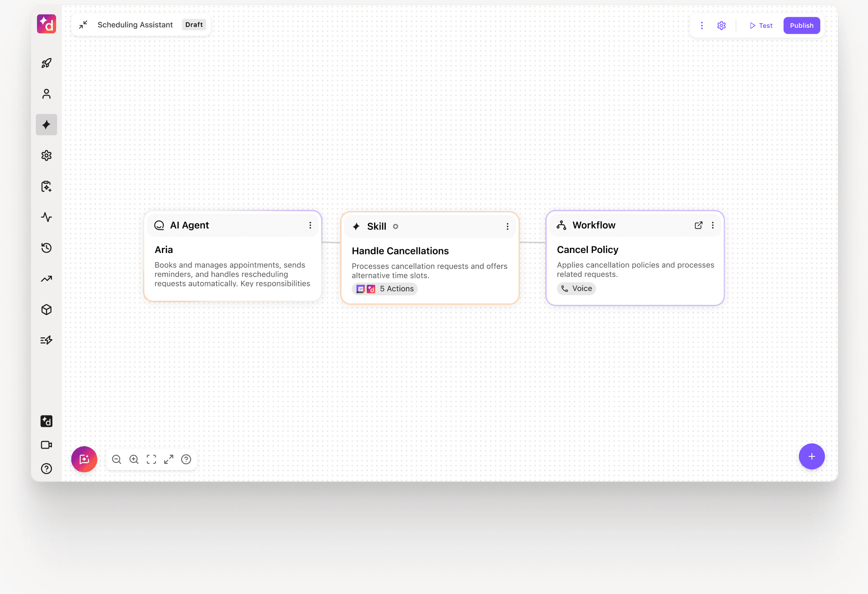Select the Handle Cancellations skill title
This screenshot has height=594, width=868.
400,251
